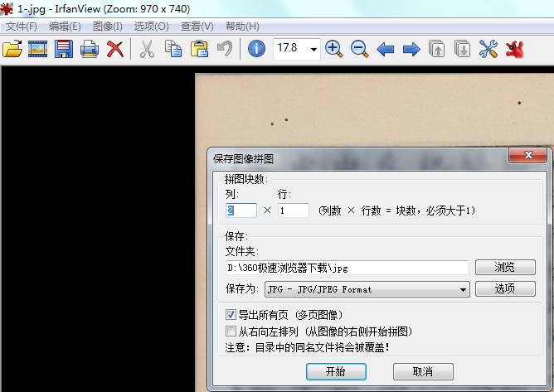Image resolution: width=554 pixels, height=392 pixels.
Task: Click the 开始 button
Action: [335, 371]
